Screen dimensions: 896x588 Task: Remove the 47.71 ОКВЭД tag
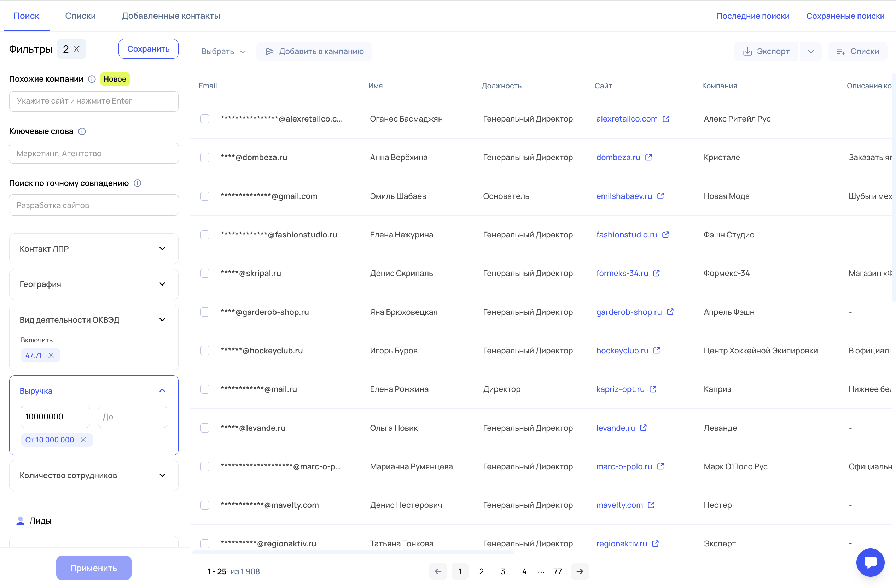[51, 355]
